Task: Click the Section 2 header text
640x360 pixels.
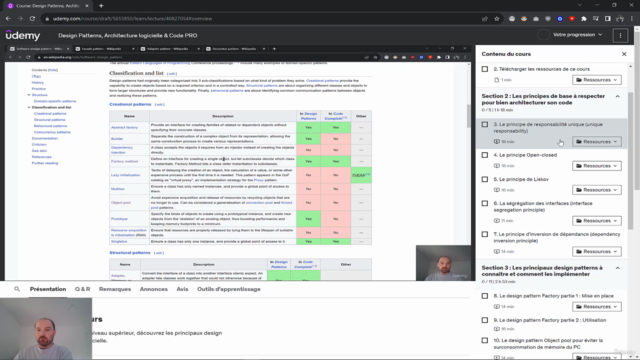Action: (x=543, y=99)
